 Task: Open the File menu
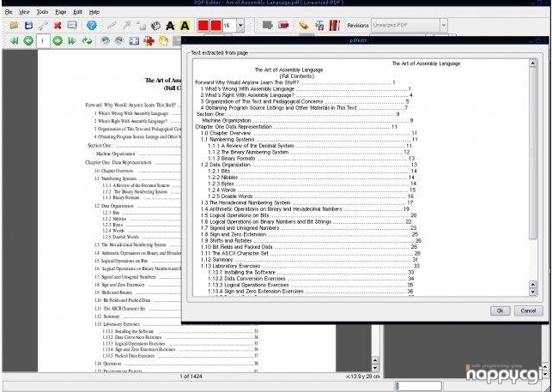9,12
